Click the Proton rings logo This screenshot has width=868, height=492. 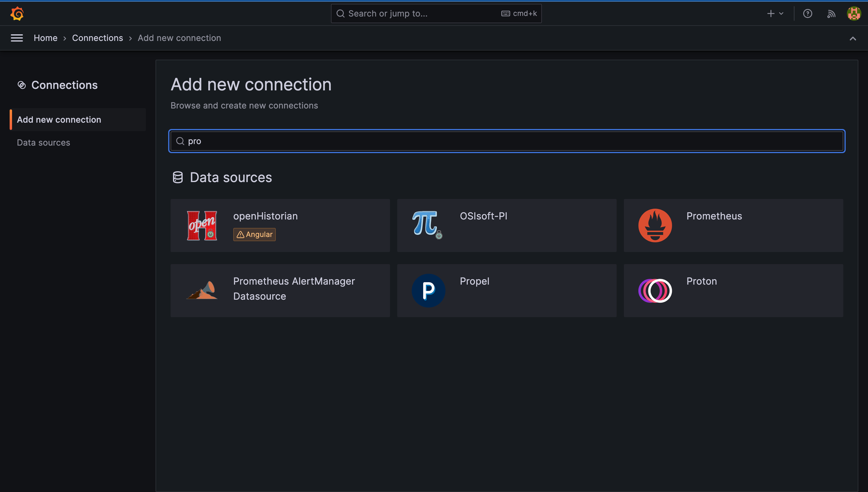coord(655,291)
